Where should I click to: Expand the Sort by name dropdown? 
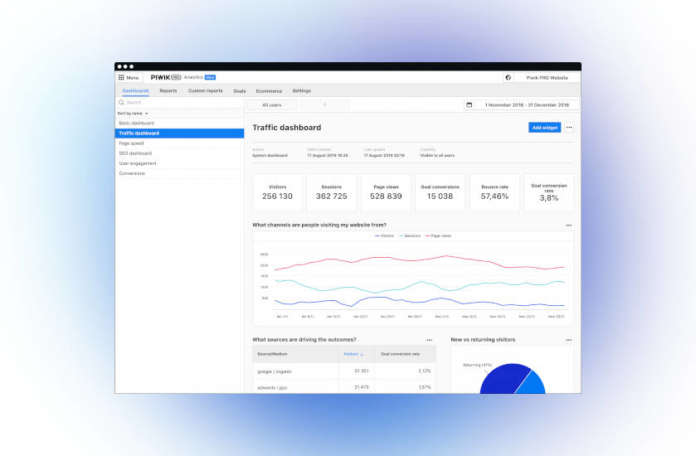coord(133,113)
